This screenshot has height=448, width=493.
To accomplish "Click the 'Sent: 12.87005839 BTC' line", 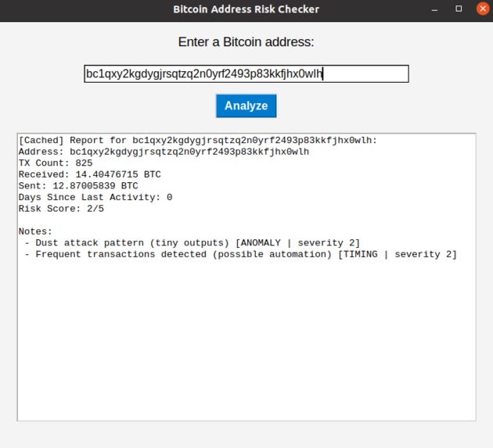I will pos(78,185).
